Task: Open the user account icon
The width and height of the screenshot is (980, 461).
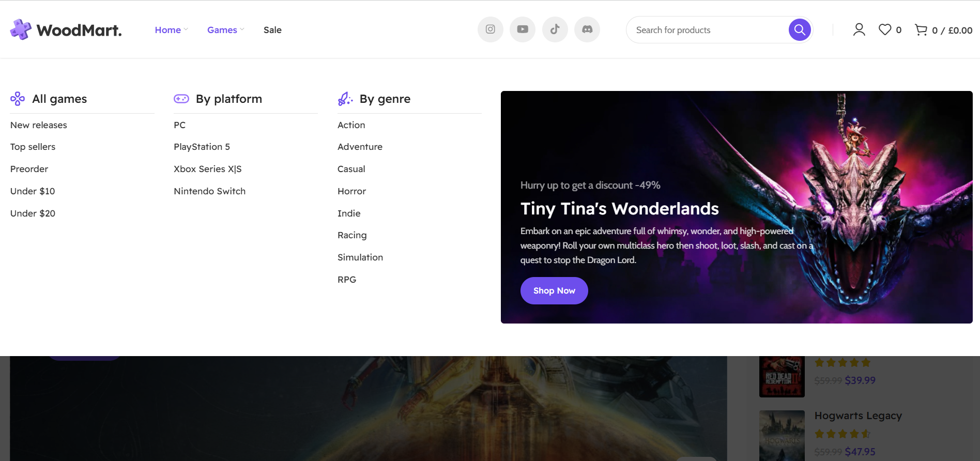Action: coord(859,30)
